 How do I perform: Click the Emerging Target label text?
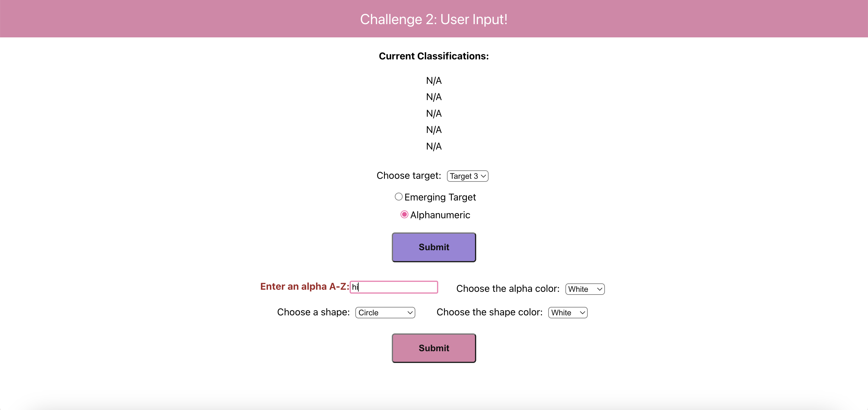(440, 197)
